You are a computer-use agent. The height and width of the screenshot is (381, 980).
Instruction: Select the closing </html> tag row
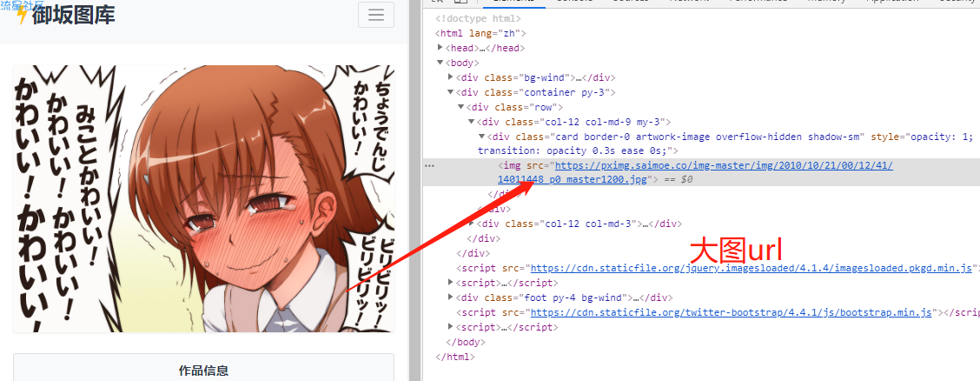[x=455, y=358]
